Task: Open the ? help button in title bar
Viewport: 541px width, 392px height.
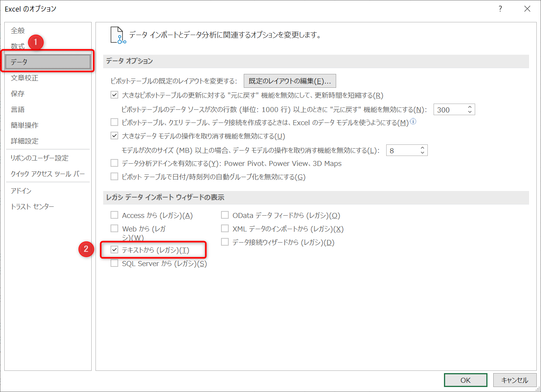Action: (500, 9)
